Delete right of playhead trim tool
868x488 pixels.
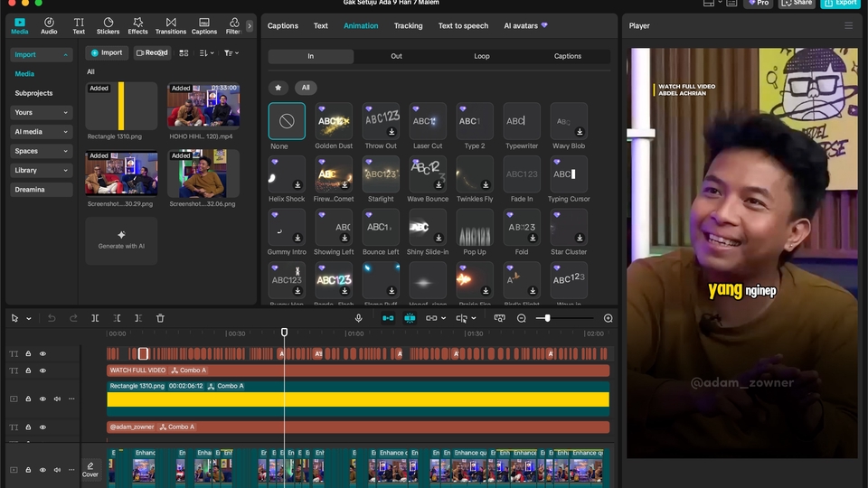click(138, 318)
